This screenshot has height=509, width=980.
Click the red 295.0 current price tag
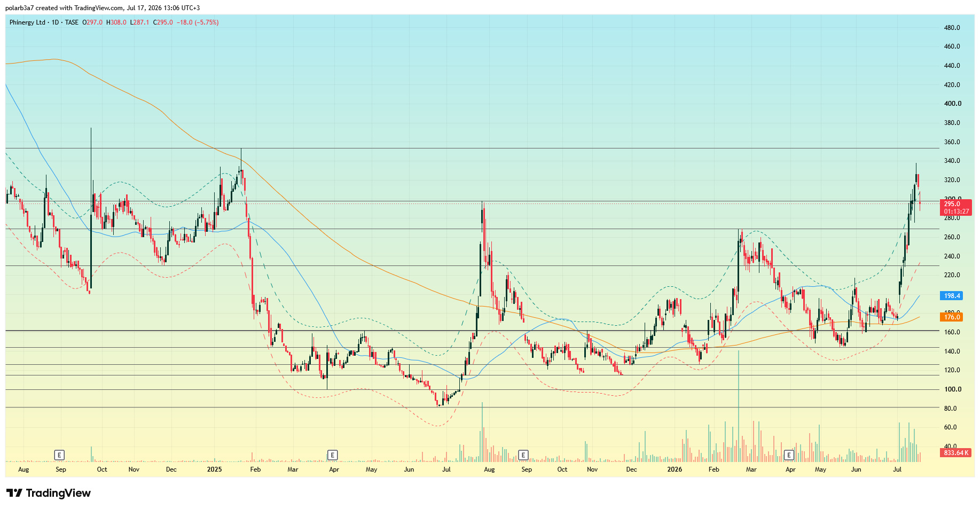(955, 204)
